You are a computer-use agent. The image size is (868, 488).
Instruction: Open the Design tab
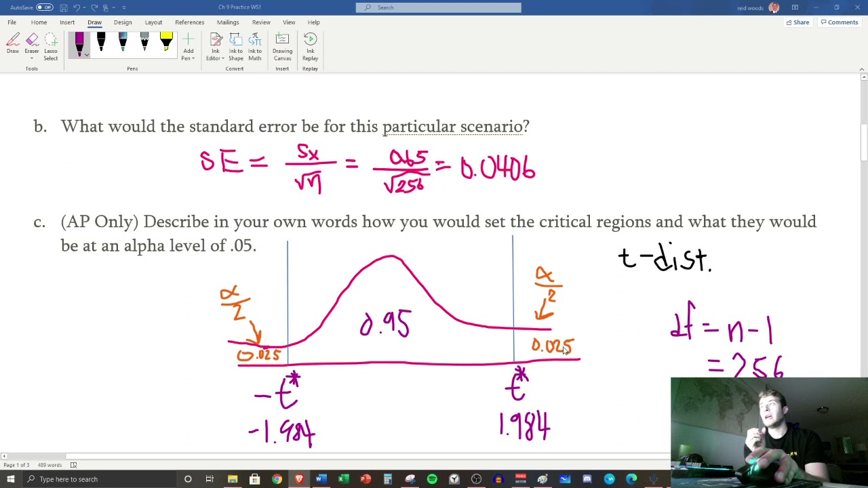[x=123, y=22]
